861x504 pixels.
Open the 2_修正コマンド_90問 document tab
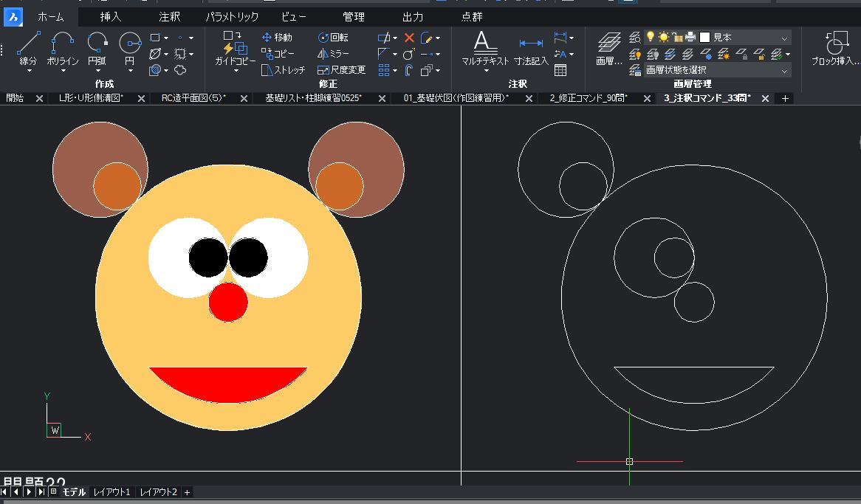tap(588, 98)
